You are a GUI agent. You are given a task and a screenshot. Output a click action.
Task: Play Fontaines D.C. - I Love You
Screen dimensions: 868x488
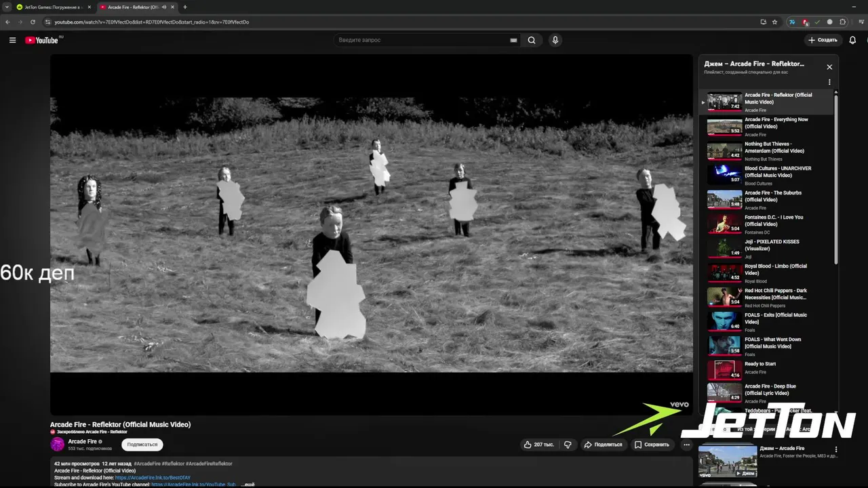pos(766,224)
